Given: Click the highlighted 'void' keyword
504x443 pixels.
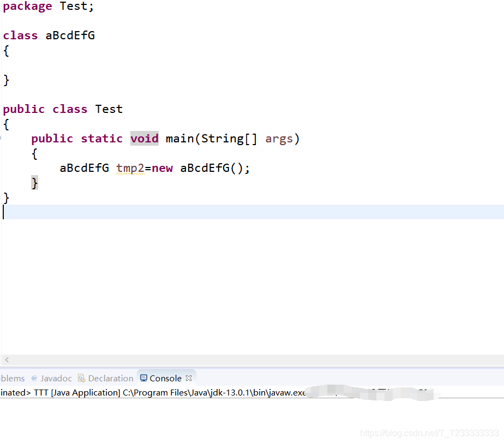Looking at the screenshot, I should pyautogui.click(x=145, y=139).
